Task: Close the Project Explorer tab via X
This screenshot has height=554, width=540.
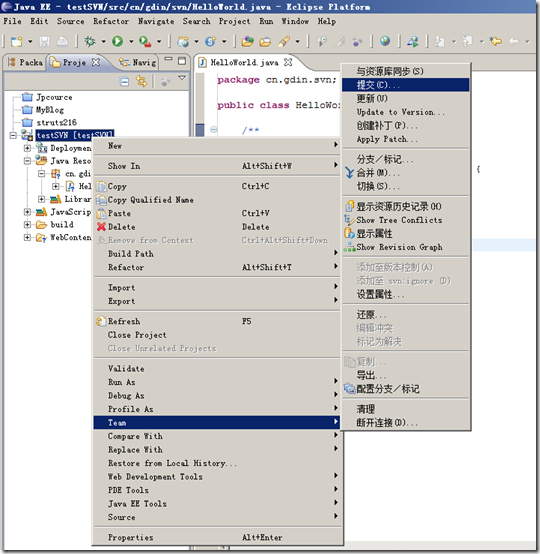Action: click(x=96, y=62)
